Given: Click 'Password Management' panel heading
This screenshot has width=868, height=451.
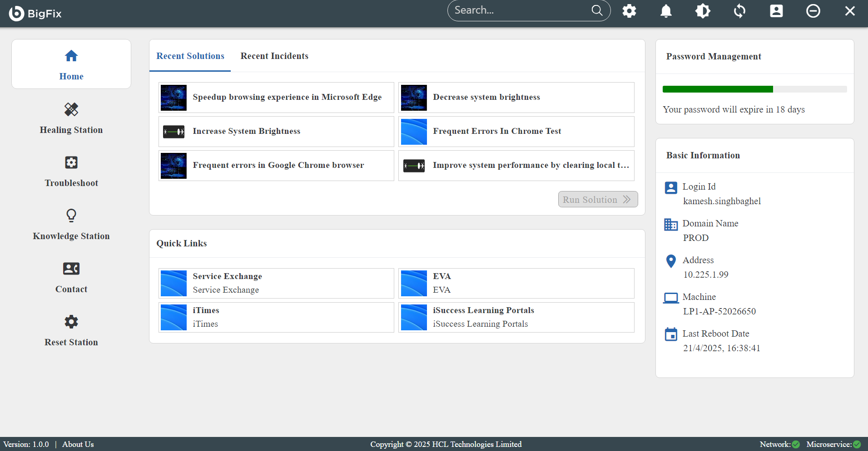Looking at the screenshot, I should pos(714,56).
